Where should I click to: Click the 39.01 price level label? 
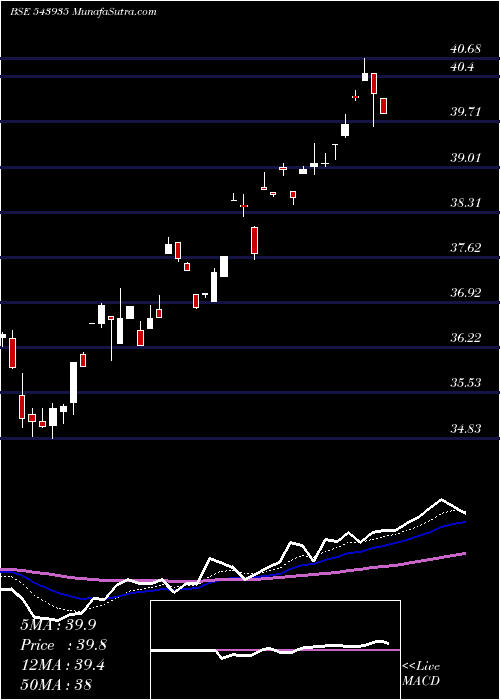465,158
